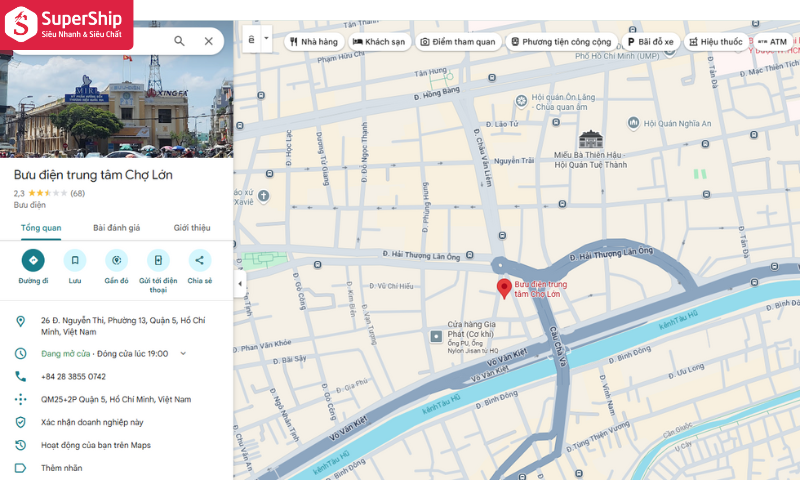Click the Miếu Bà Thiên Hậu landmark icon
Image resolution: width=800 pixels, height=500 pixels.
(x=591, y=139)
